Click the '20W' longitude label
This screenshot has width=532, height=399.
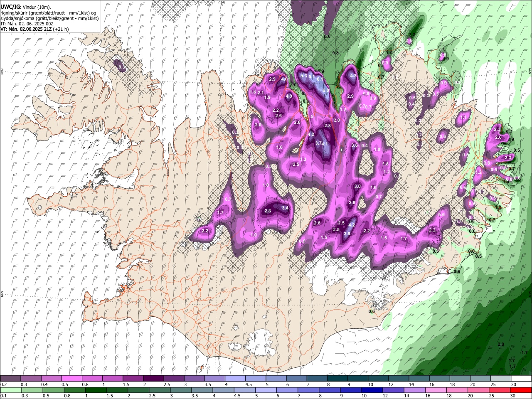pos(221,2)
